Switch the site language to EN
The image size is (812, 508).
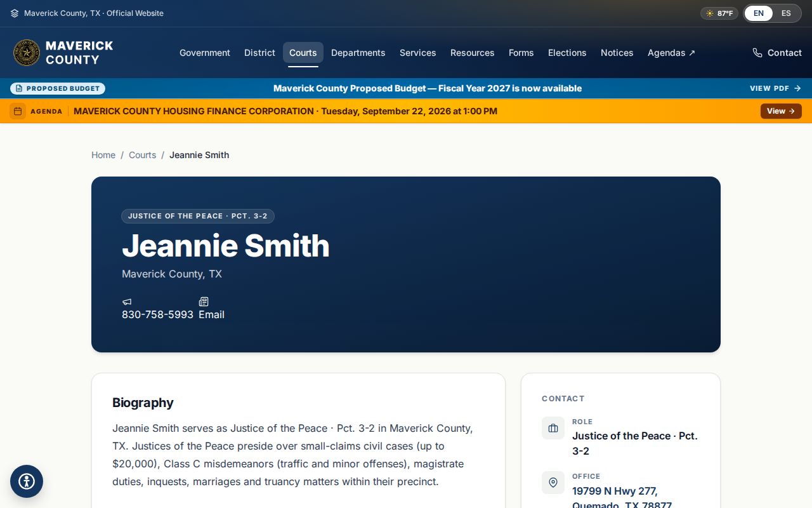pyautogui.click(x=759, y=13)
